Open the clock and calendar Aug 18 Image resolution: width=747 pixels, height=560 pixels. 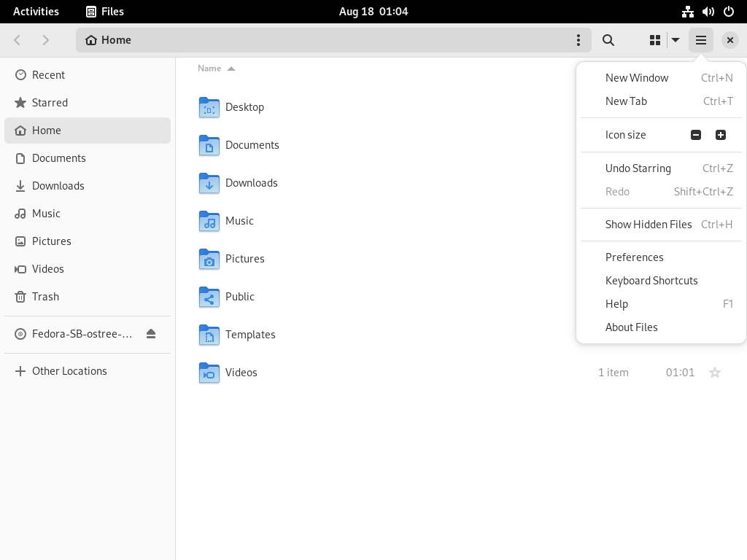373,12
